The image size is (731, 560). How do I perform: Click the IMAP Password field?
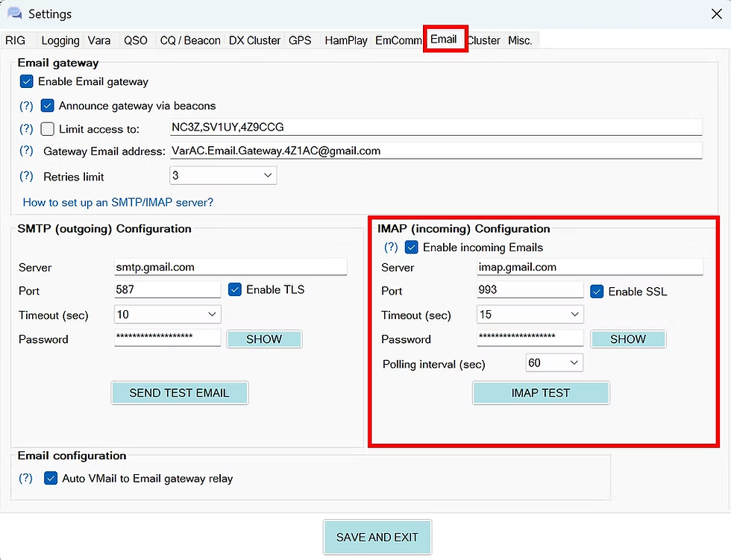point(530,337)
